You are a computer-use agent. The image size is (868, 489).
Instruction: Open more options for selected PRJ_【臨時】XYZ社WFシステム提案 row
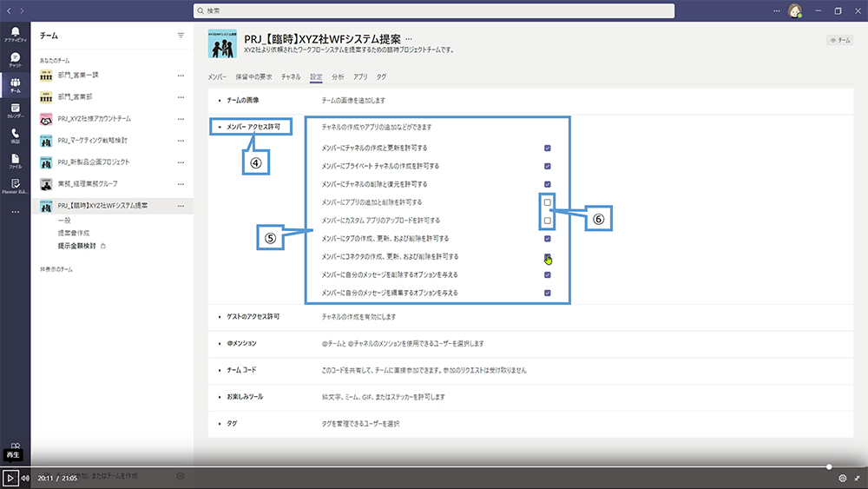point(181,206)
